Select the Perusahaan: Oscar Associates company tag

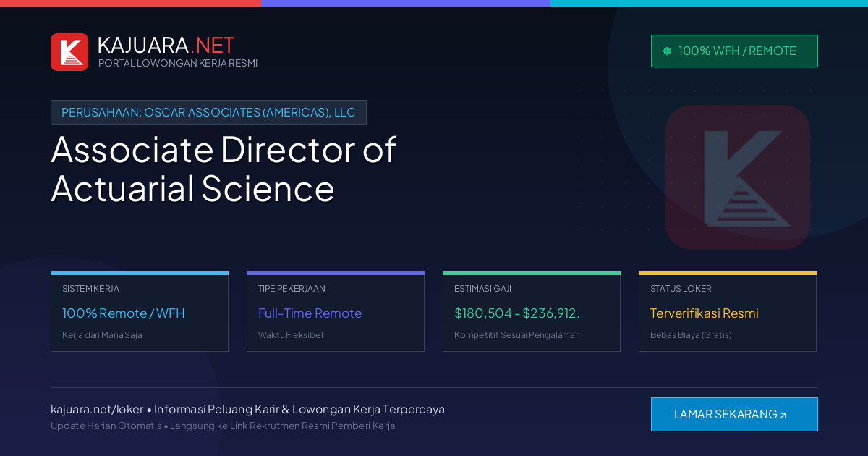pyautogui.click(x=208, y=112)
